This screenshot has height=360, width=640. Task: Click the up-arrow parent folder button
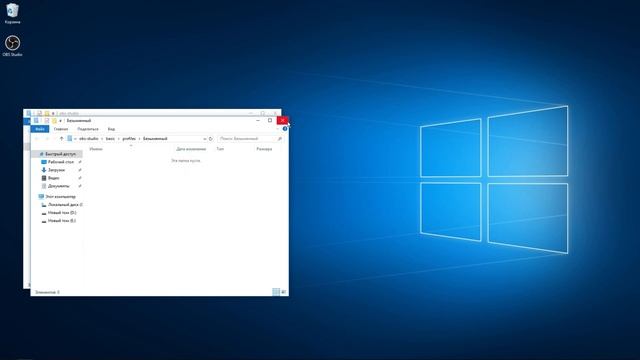pyautogui.click(x=61, y=139)
